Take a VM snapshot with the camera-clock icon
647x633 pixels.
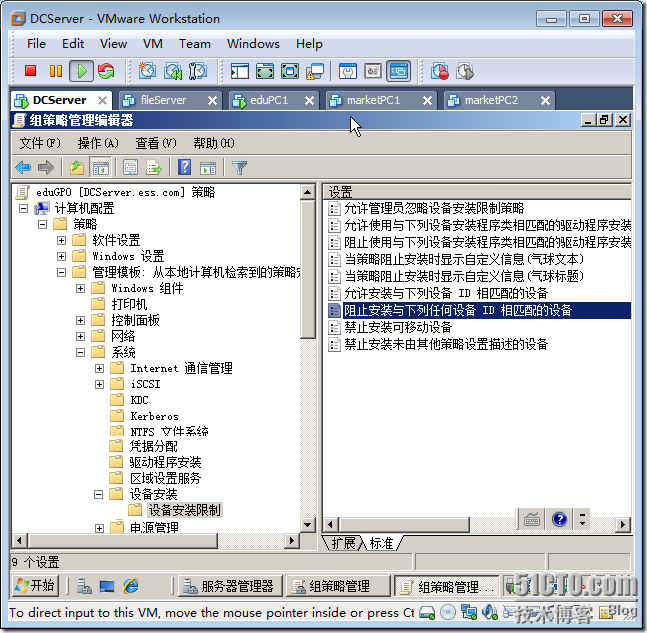click(x=147, y=71)
